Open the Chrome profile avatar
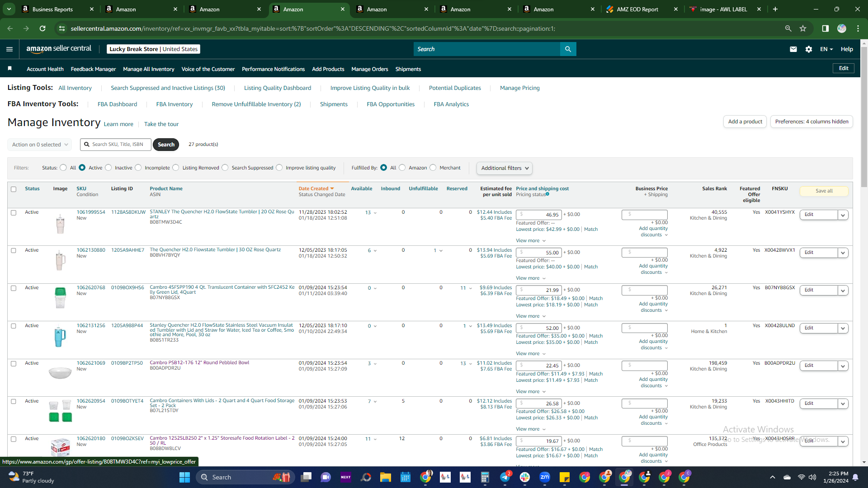 [x=842, y=28]
